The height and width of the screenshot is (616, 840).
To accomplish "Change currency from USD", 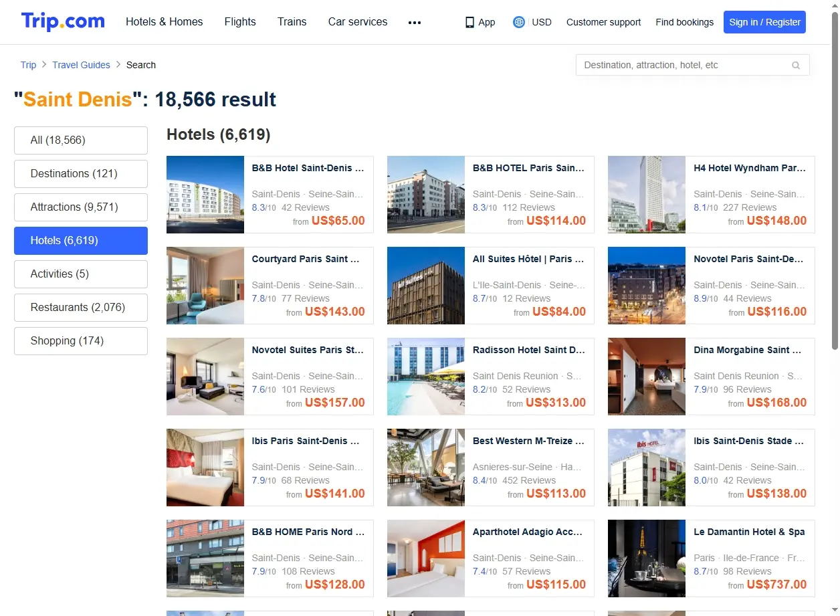I will click(x=542, y=22).
